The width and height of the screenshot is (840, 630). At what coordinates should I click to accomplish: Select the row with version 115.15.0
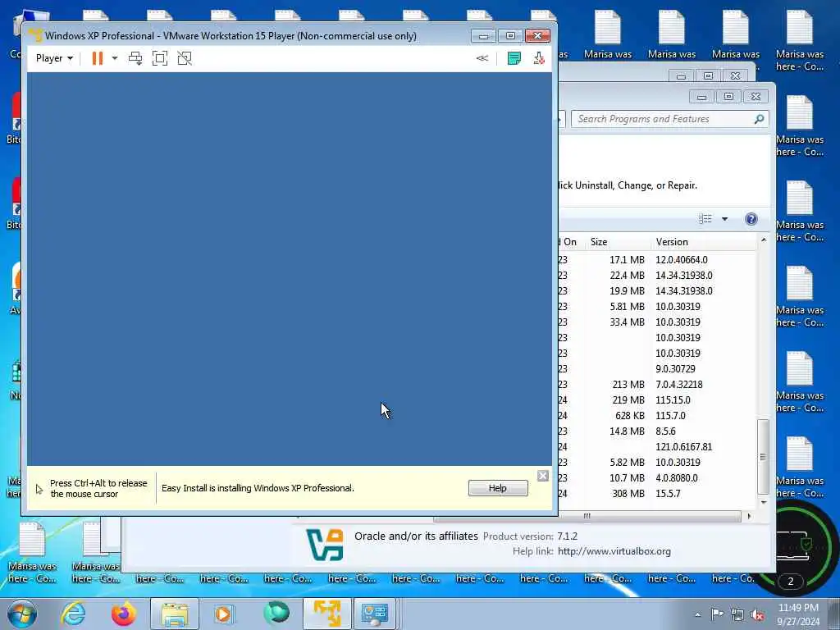point(657,399)
